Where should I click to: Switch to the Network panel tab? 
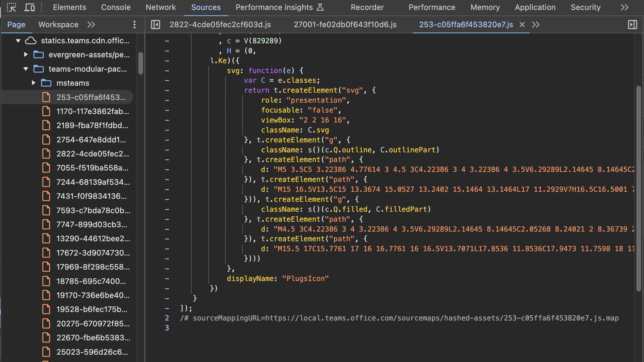point(161,7)
